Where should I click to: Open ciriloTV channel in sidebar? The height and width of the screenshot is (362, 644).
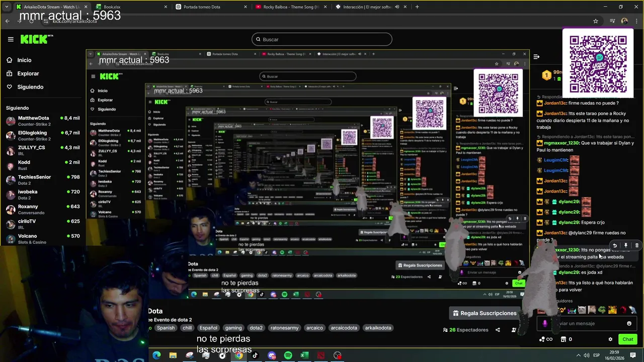click(43, 224)
